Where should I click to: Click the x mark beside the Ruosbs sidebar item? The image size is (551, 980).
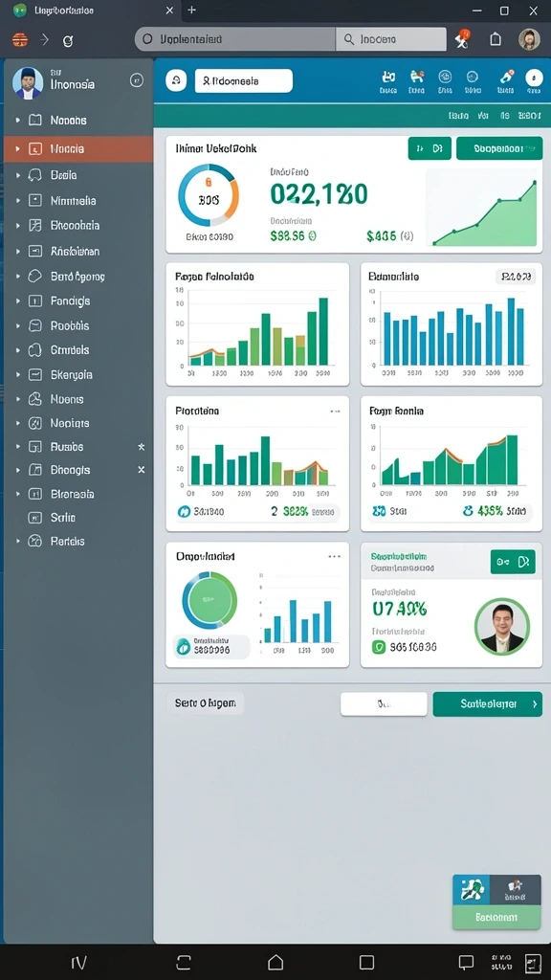click(x=142, y=447)
